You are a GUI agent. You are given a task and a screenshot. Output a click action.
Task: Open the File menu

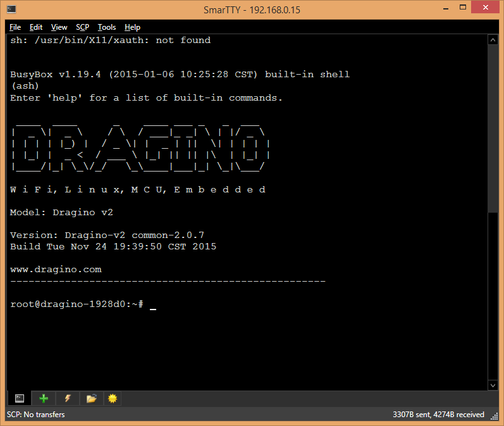[15, 27]
